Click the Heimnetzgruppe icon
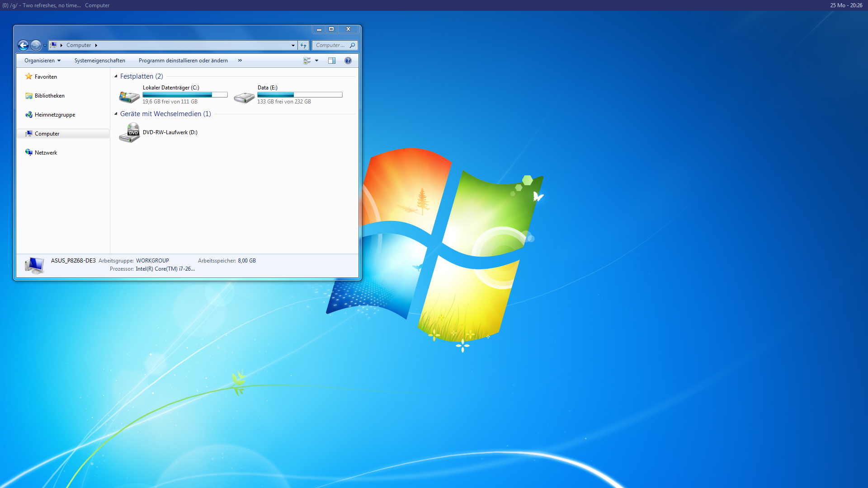 (29, 115)
